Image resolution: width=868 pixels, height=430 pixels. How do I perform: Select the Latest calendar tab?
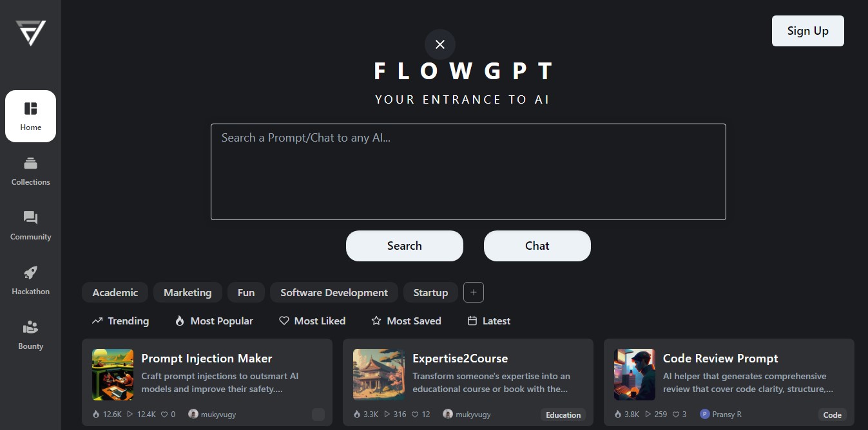click(x=489, y=321)
